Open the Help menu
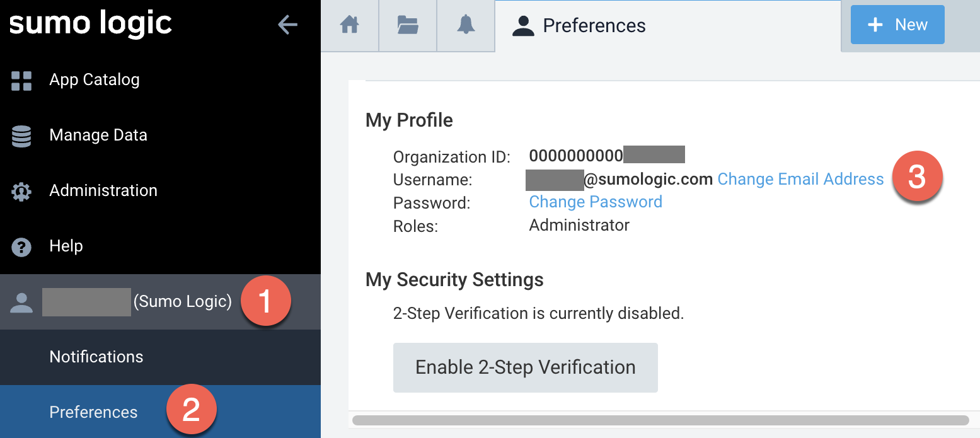This screenshot has height=438, width=980. pos(66,246)
